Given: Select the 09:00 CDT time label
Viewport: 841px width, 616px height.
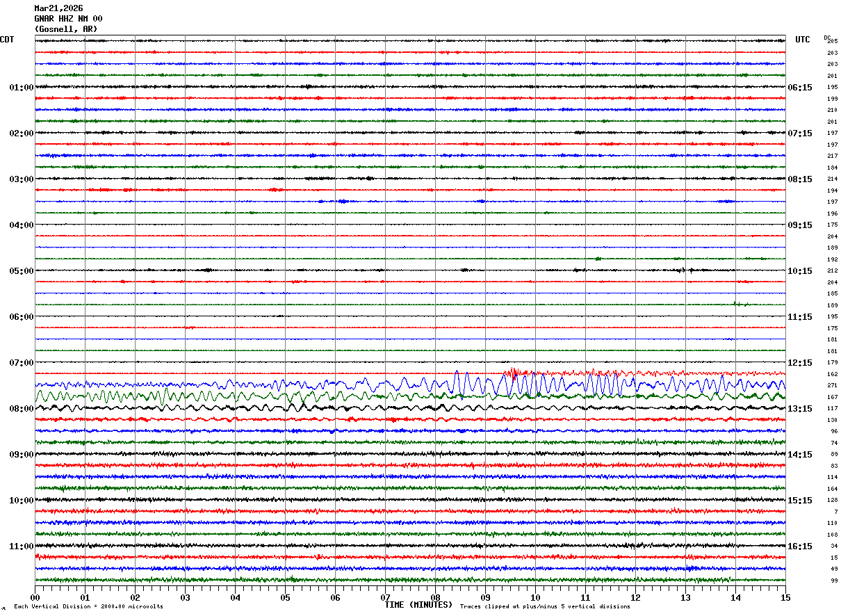Looking at the screenshot, I should pos(22,455).
